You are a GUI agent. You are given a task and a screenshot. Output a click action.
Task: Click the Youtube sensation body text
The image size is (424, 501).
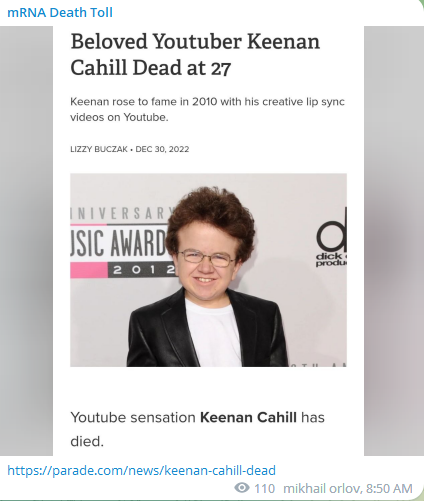(x=133, y=417)
